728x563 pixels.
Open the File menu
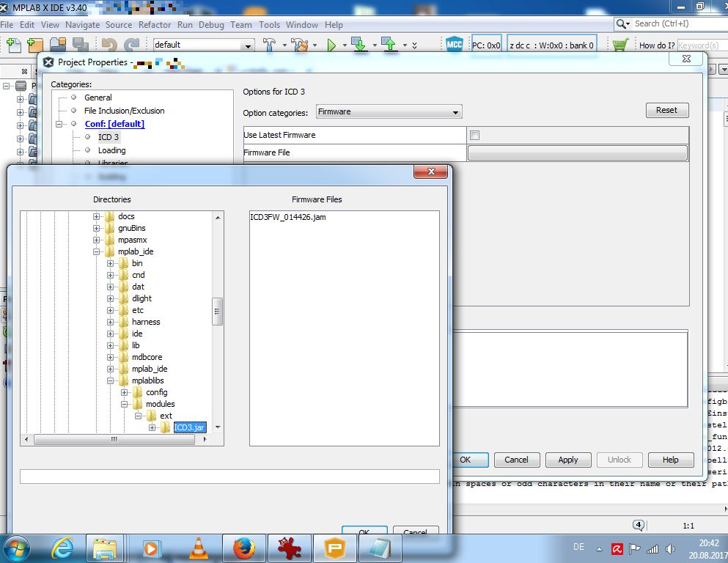7,25
